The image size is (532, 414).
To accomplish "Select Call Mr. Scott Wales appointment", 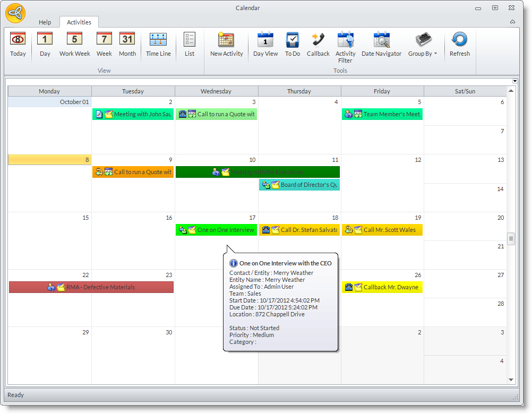I will [x=382, y=230].
